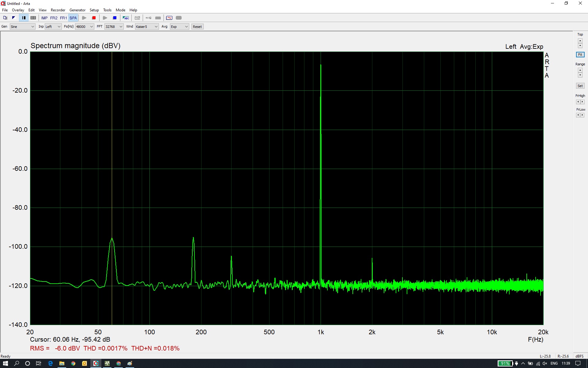Switch to FR1 single-channel mode
The height and width of the screenshot is (368, 588).
(x=63, y=18)
